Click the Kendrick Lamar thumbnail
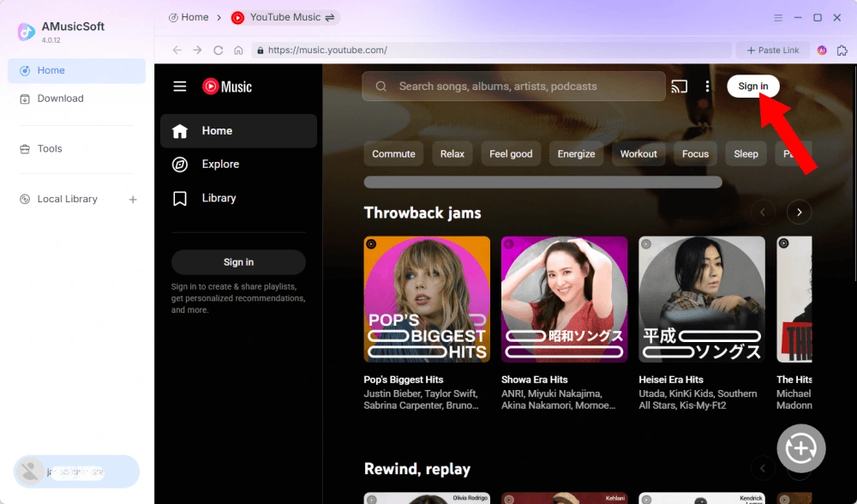This screenshot has height=504, width=857. pos(702,498)
